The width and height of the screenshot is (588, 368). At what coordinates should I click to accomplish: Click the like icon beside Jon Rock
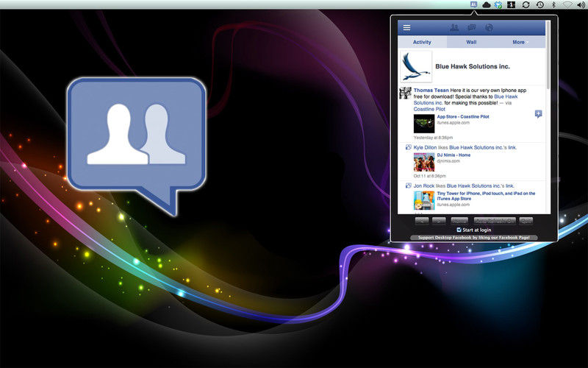coord(409,185)
